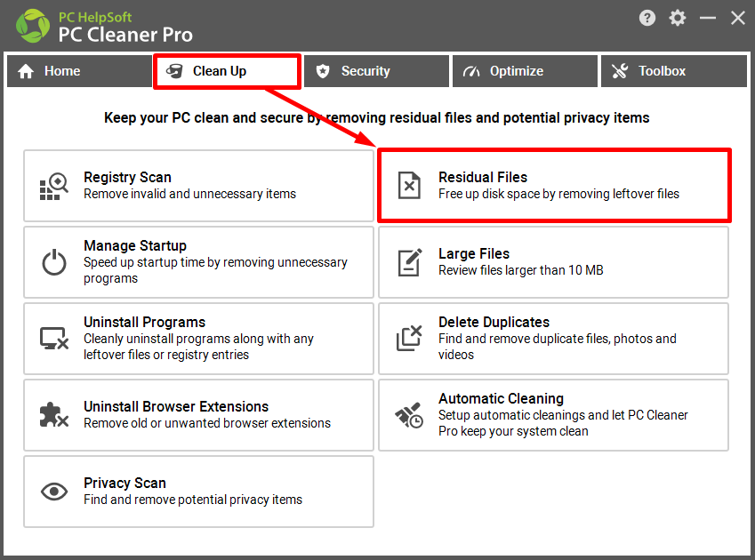Open the Security tab
Image resolution: width=755 pixels, height=560 pixels.
click(x=376, y=71)
